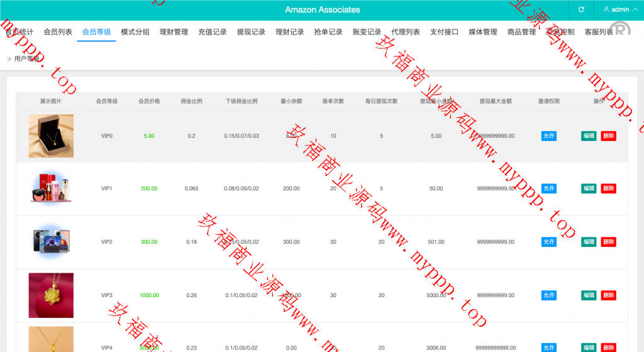Open the VIP1 cosmetics product image
The image size is (644, 352).
51,188
